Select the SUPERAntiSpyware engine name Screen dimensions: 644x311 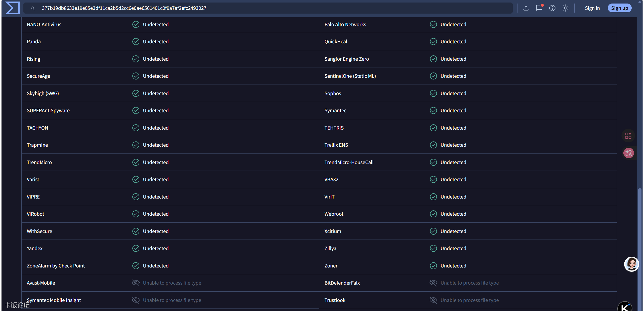point(48,110)
